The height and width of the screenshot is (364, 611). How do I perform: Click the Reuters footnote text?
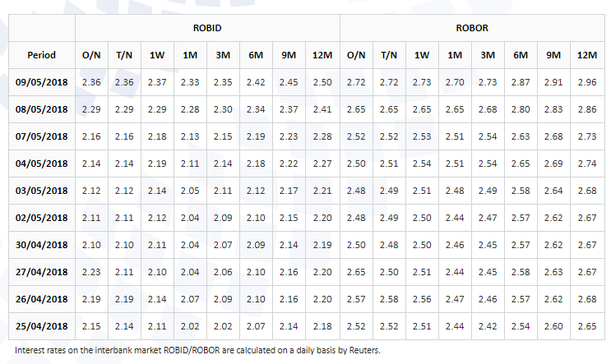[197, 350]
